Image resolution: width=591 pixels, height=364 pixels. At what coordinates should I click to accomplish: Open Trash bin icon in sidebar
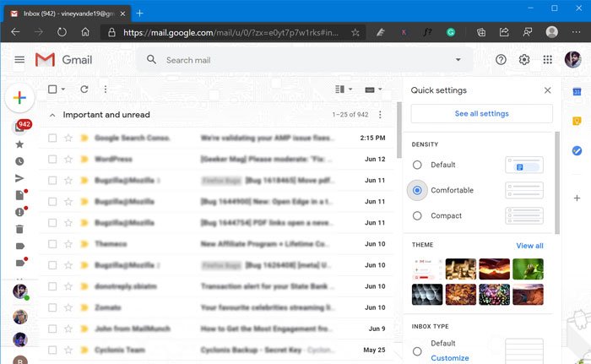point(19,229)
